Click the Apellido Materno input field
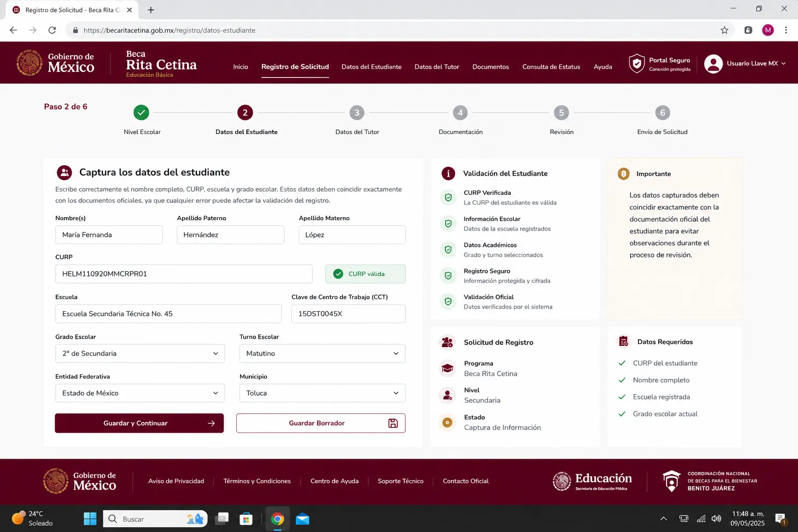The width and height of the screenshot is (798, 532). 352,235
